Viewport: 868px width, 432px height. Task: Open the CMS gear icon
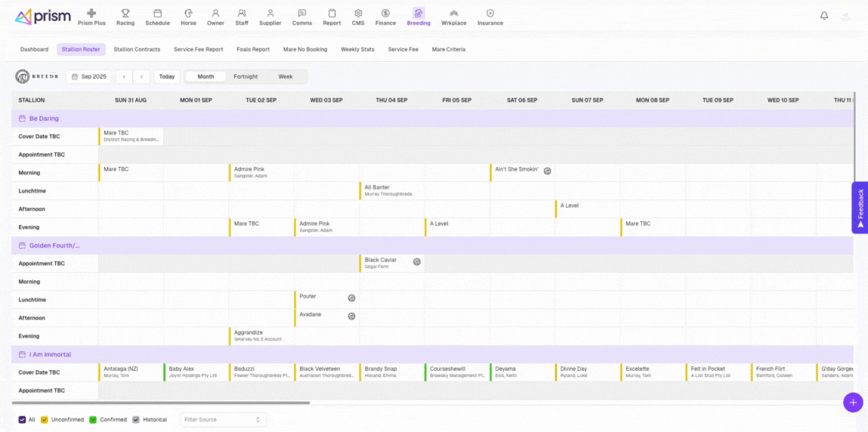pos(358,14)
